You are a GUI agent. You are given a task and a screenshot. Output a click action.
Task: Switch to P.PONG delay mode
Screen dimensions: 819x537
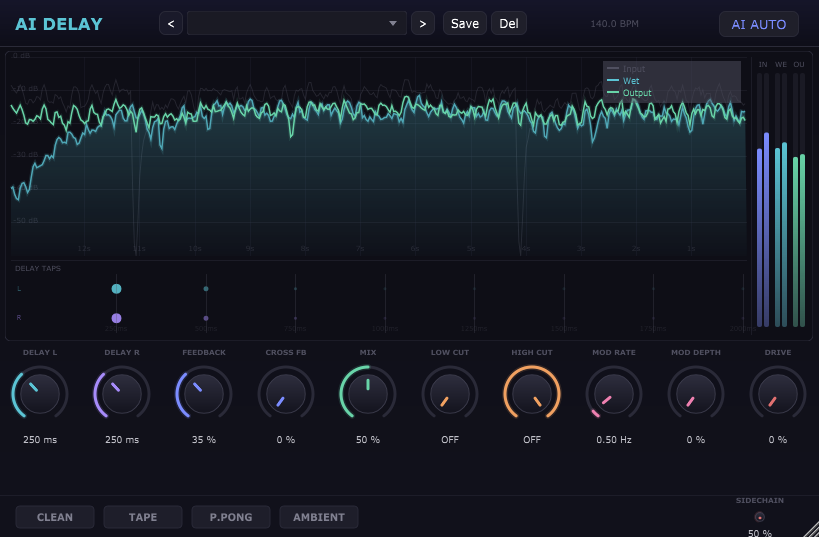(x=231, y=517)
